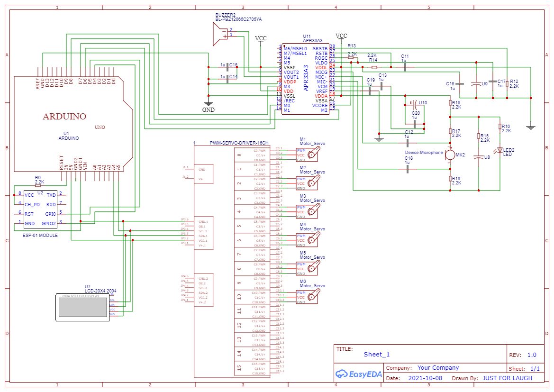Select the R18 resistor below the microphone
The image size is (554, 392).
pos(450,179)
